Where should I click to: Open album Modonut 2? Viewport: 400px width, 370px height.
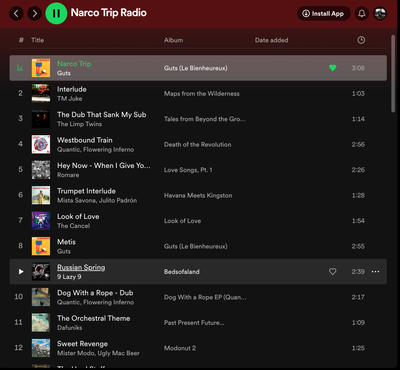[x=180, y=348]
